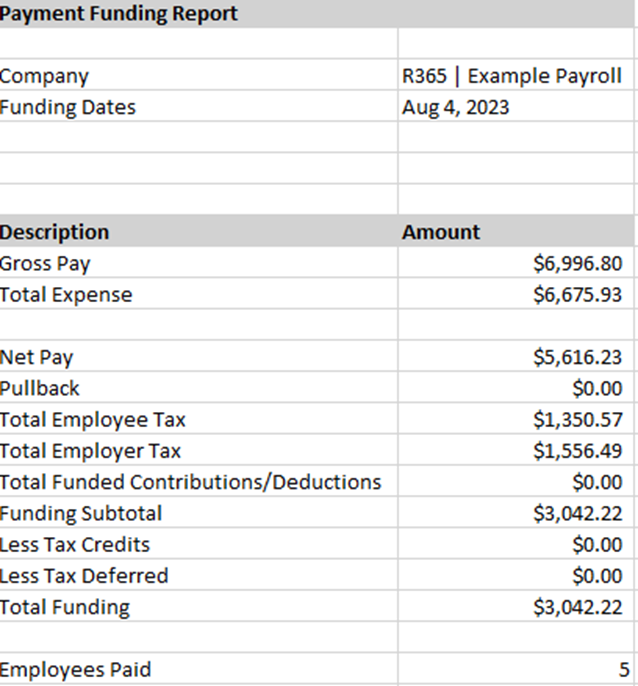Click the Employees Paid label cell
This screenshot has height=686, width=638.
click(199, 668)
